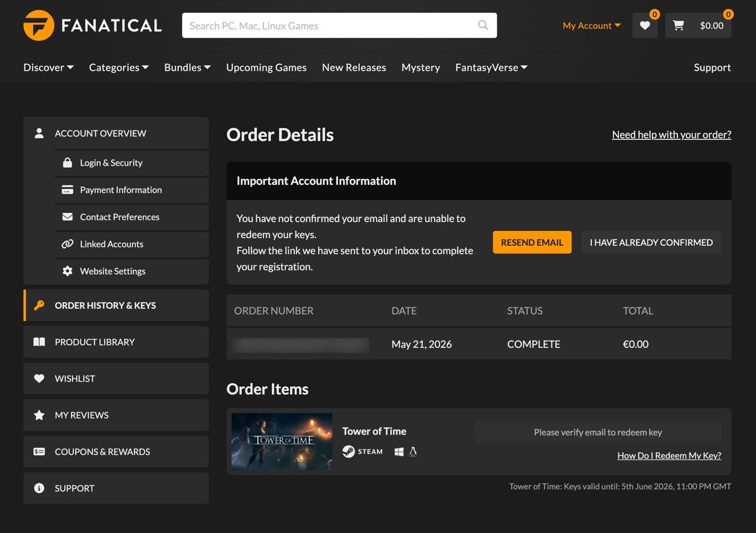
Task: Select the Account Overview heading
Action: click(100, 133)
